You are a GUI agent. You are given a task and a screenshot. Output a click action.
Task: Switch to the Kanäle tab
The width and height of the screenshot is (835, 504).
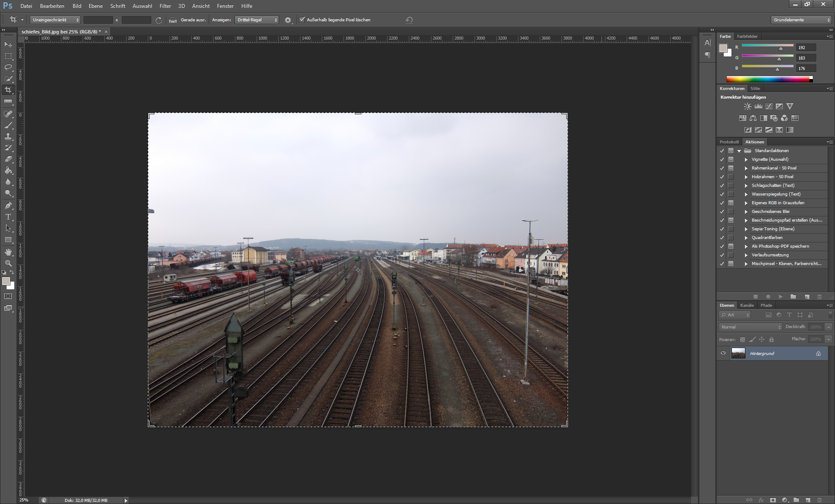pos(747,305)
